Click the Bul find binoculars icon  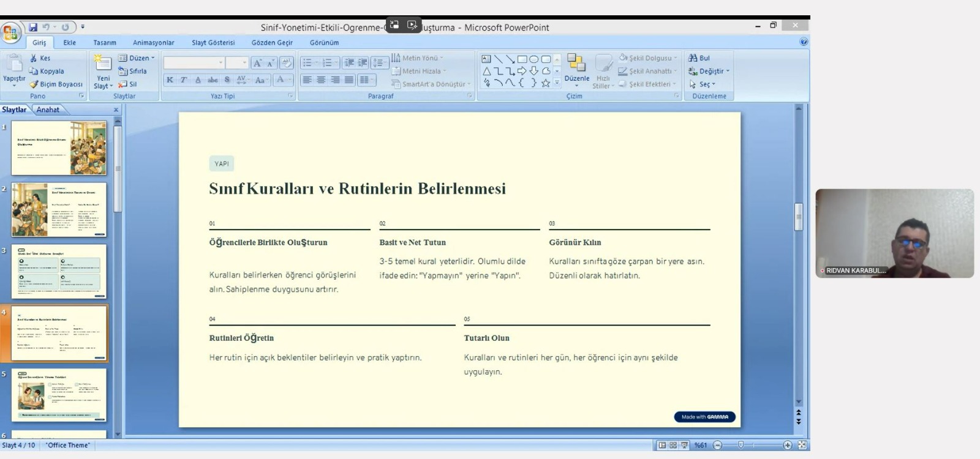pos(693,58)
